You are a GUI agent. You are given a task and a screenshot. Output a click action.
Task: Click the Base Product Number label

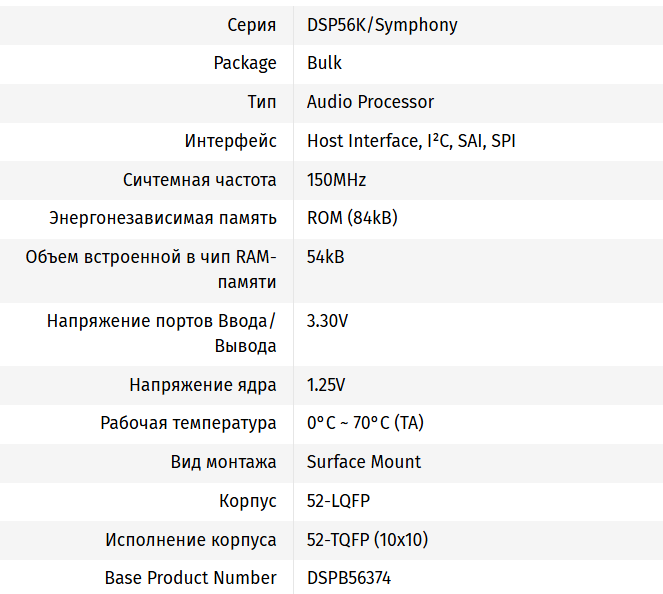click(x=190, y=578)
